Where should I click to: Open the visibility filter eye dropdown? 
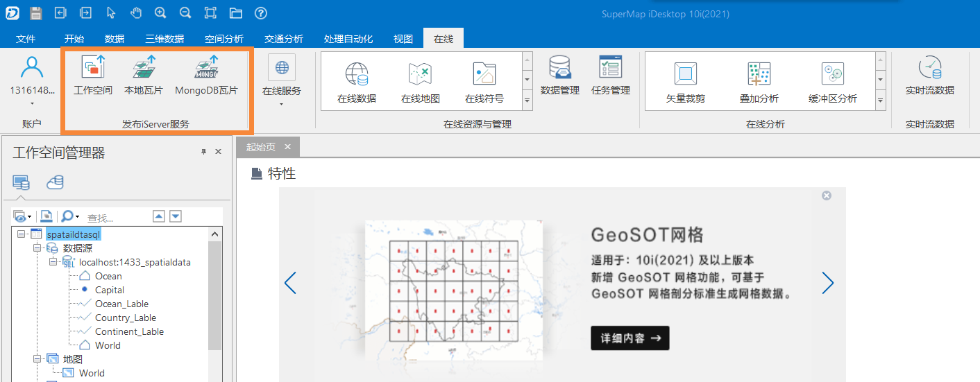23,216
